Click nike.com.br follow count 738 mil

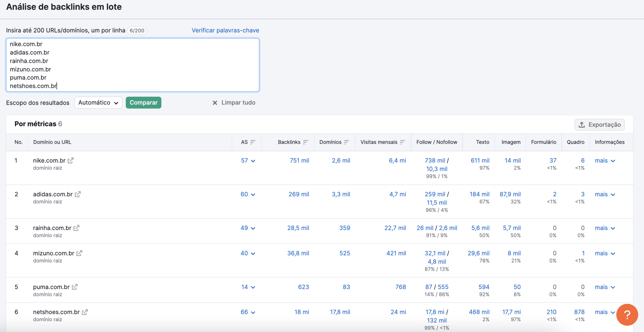(x=435, y=161)
